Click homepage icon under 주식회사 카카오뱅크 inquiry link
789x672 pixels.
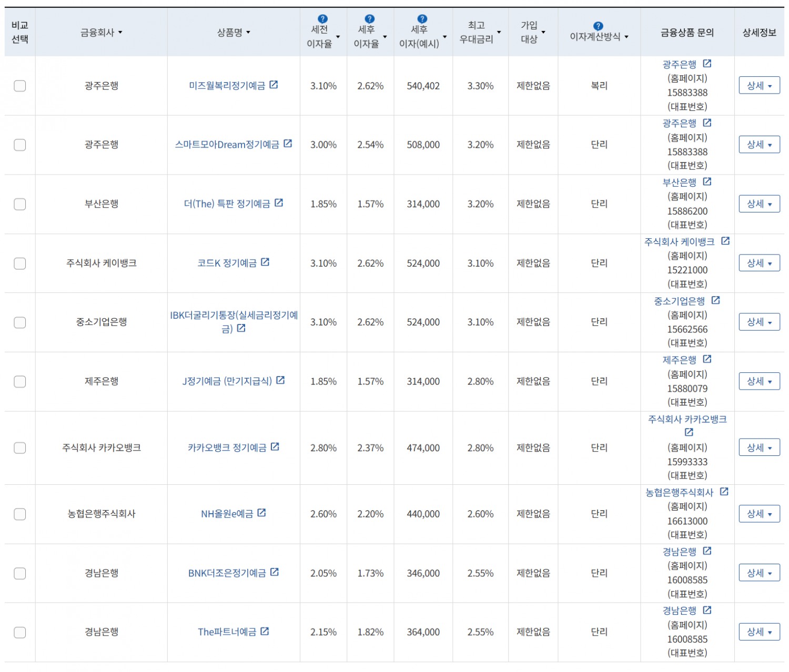point(689,432)
